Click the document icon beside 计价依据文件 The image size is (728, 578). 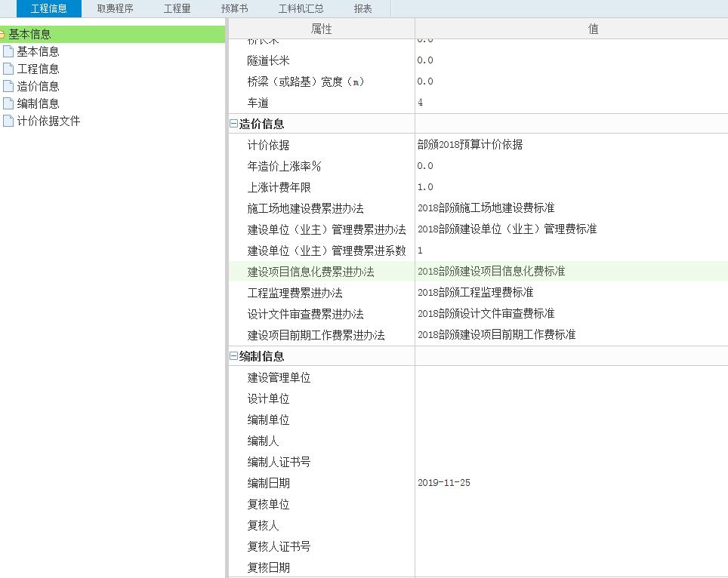8,120
